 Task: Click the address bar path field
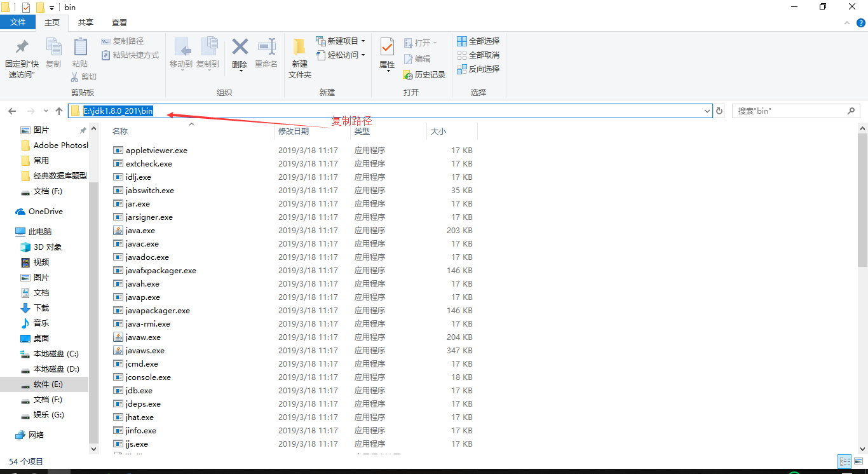point(390,111)
